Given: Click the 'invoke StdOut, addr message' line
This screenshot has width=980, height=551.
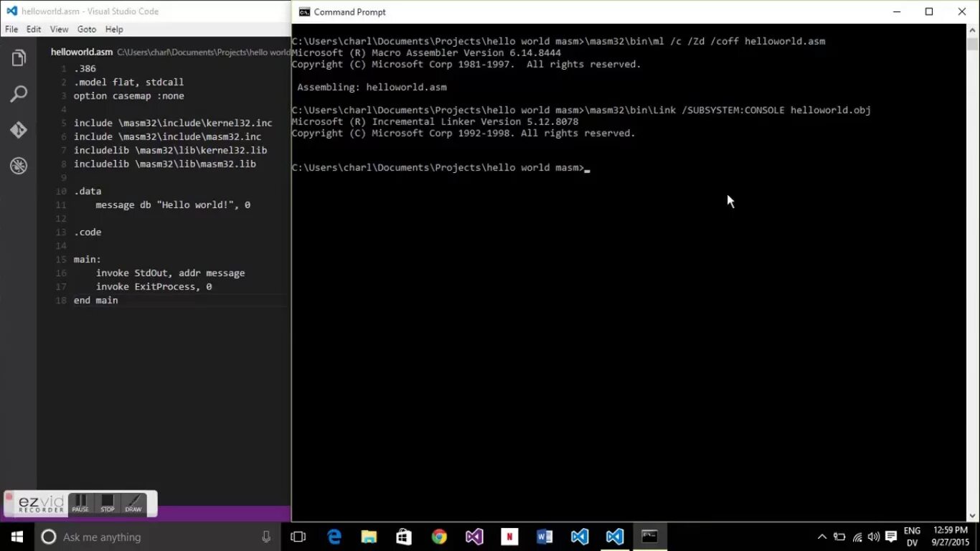Looking at the screenshot, I should tap(170, 273).
